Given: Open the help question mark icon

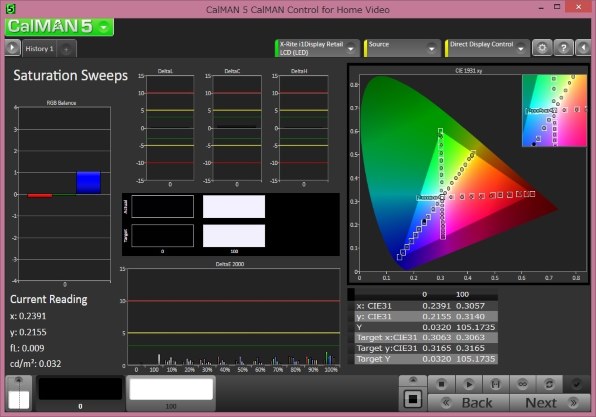Looking at the screenshot, I should 563,48.
